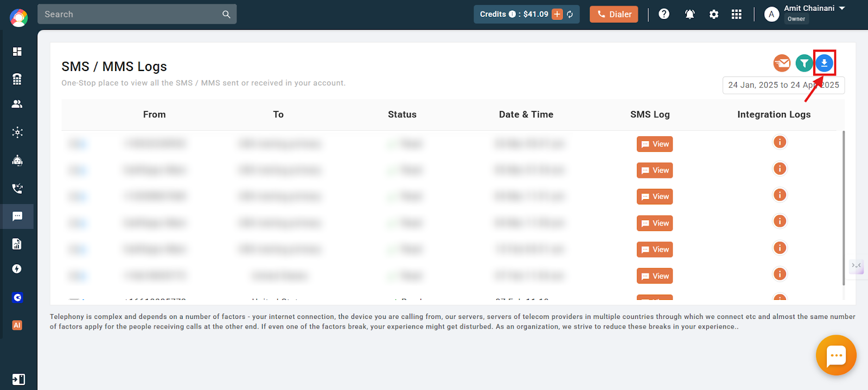This screenshot has height=390, width=868.
Task: Open the blue circular icon in sidebar
Action: pyautogui.click(x=17, y=297)
